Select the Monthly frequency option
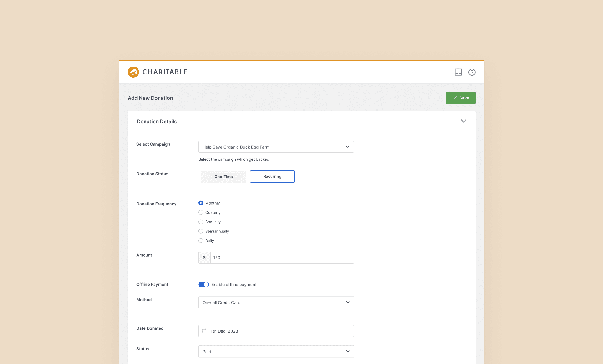 coord(201,203)
